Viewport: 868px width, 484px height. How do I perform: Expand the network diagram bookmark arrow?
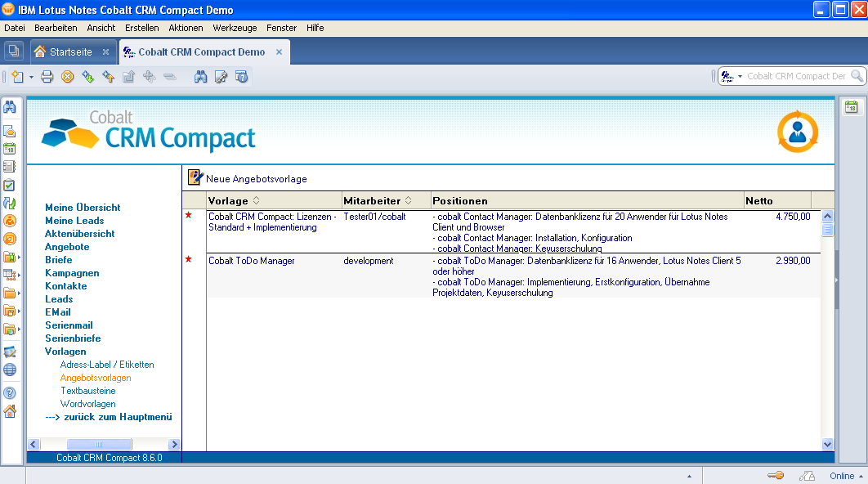(18, 275)
